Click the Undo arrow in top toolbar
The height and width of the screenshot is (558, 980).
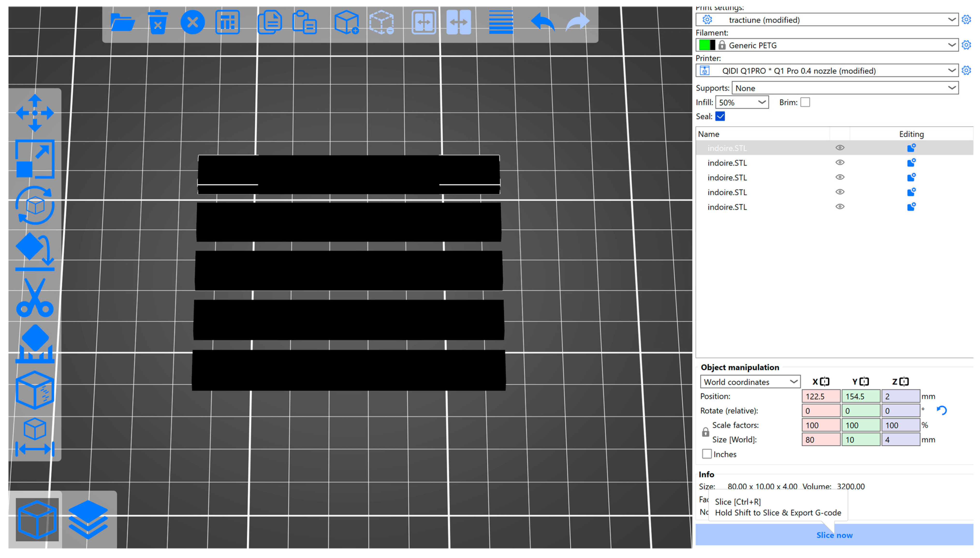point(542,22)
